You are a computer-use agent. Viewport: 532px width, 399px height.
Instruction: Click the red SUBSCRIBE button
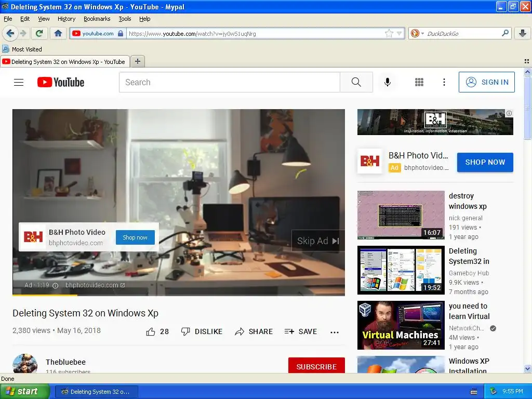click(316, 366)
